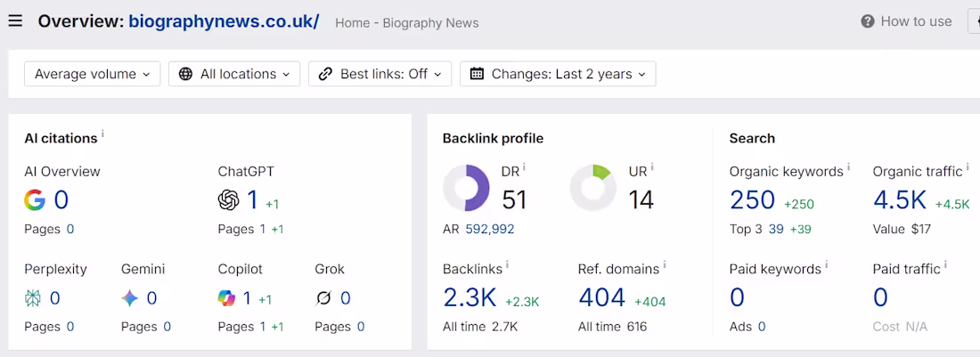
Task: Expand the All locations dropdown
Action: tap(234, 74)
